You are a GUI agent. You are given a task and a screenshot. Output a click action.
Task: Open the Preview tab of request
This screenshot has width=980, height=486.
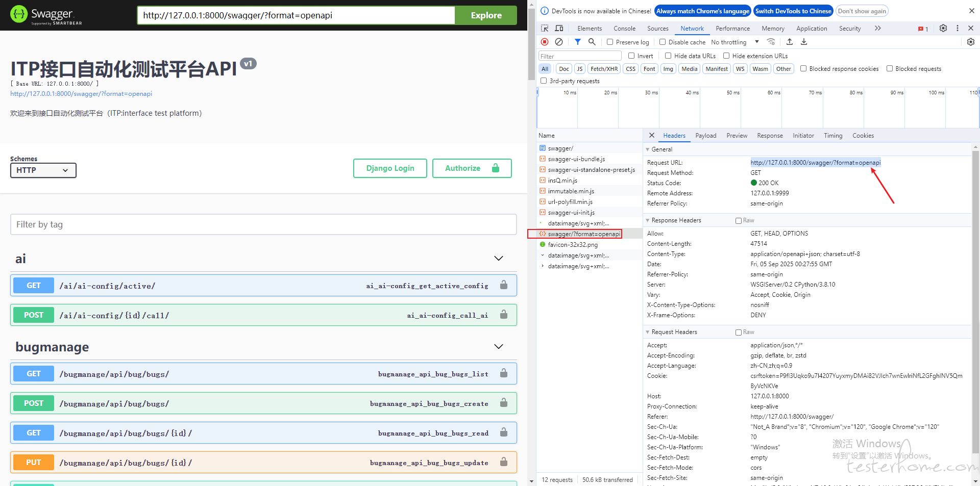[x=737, y=136]
